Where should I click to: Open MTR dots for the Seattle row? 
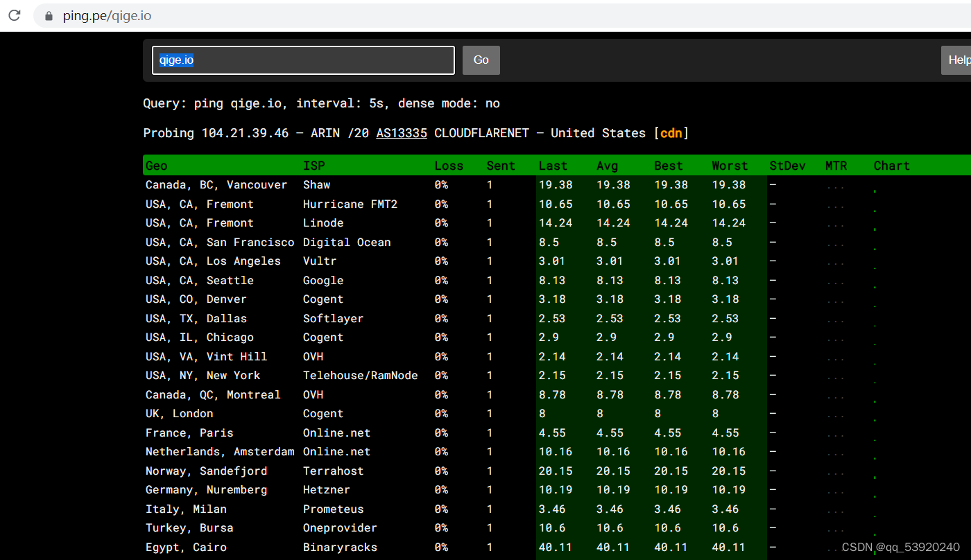[x=836, y=282]
